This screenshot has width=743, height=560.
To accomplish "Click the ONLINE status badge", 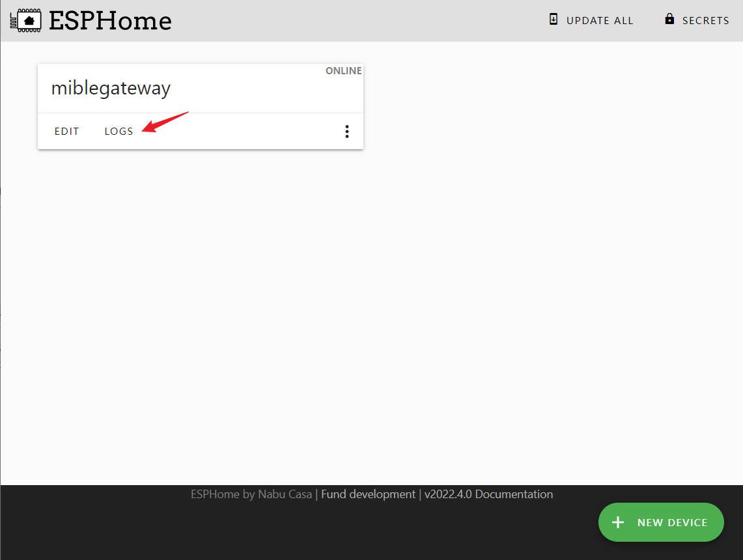I will (343, 70).
